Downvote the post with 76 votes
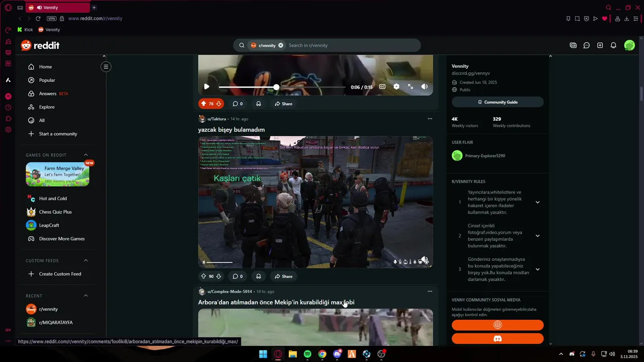The height and width of the screenshot is (362, 644). click(x=218, y=104)
